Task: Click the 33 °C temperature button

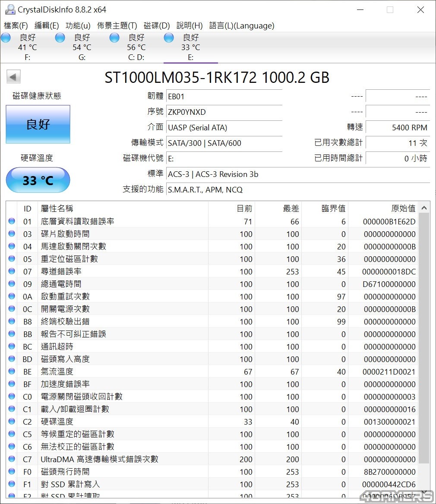Action: pyautogui.click(x=38, y=180)
